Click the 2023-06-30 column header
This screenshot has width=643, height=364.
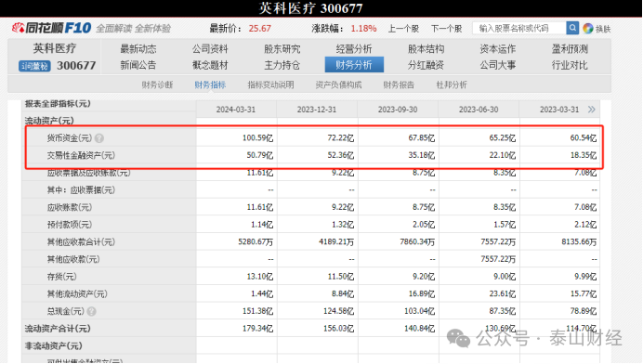coord(479,110)
